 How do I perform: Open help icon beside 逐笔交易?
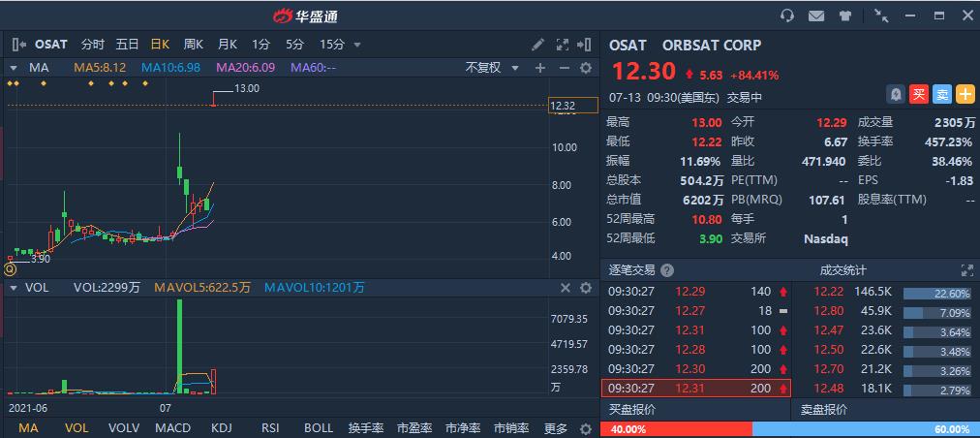(667, 270)
